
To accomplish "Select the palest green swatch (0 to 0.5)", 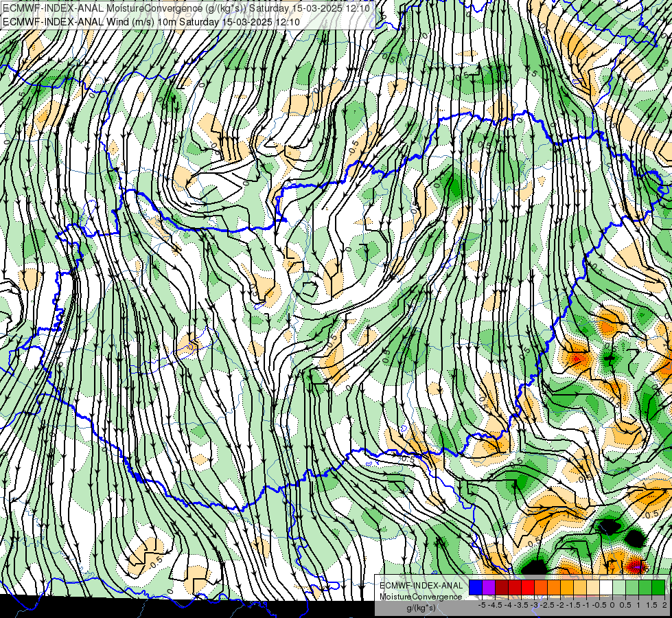I will coord(619,588).
